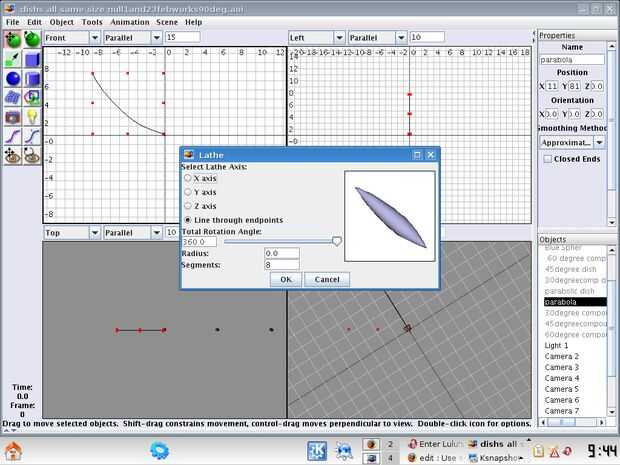Select 'Light 1' in Objects list
Screen dimensions: 620x465
tap(556, 346)
